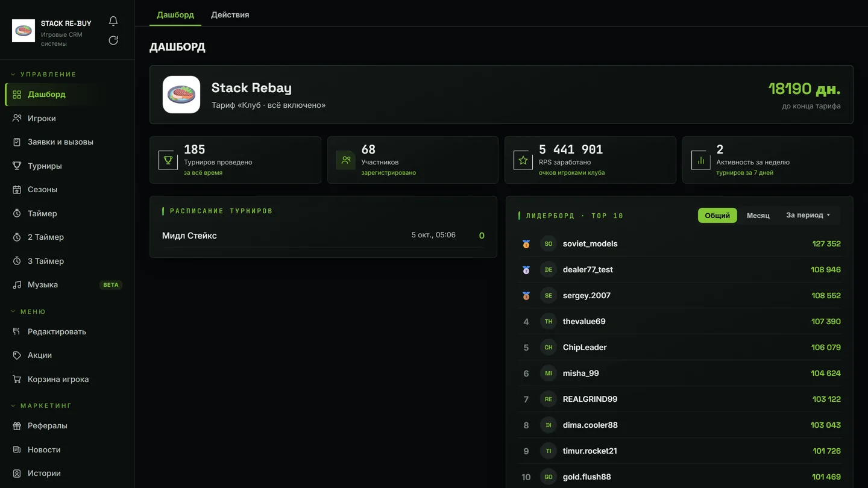Select REALGRIND99 in the leaderboard
The width and height of the screenshot is (868, 488).
pyautogui.click(x=680, y=399)
